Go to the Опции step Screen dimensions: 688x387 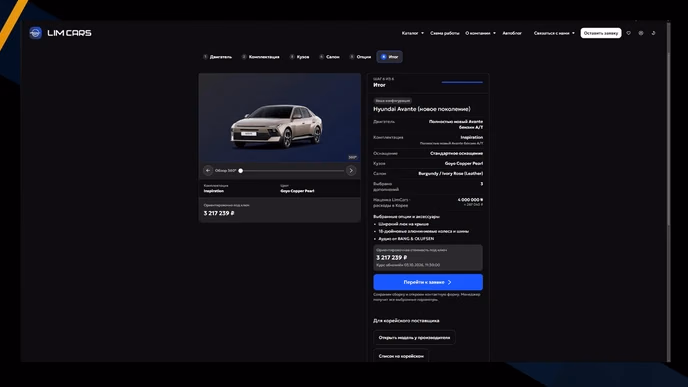coord(360,57)
